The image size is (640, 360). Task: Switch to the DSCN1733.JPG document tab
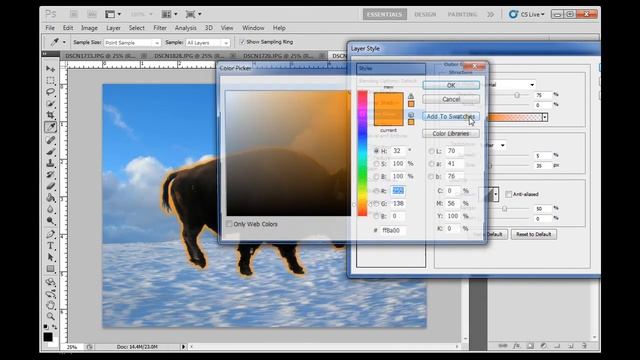point(100,56)
